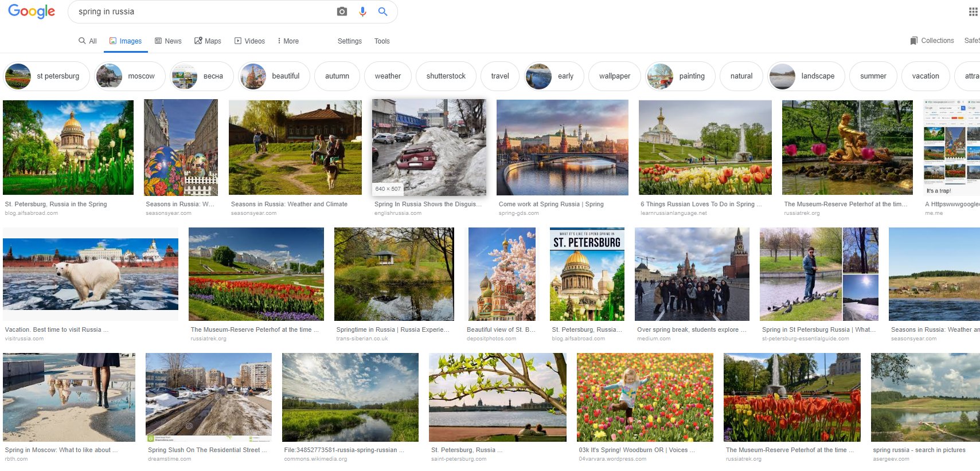The height and width of the screenshot is (471, 980).
Task: Click the camera search-by-image icon
Action: pyautogui.click(x=342, y=11)
